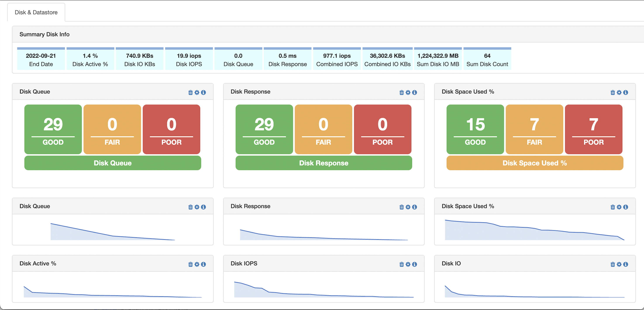View info on the Disk Queue trend panel

pos(203,207)
